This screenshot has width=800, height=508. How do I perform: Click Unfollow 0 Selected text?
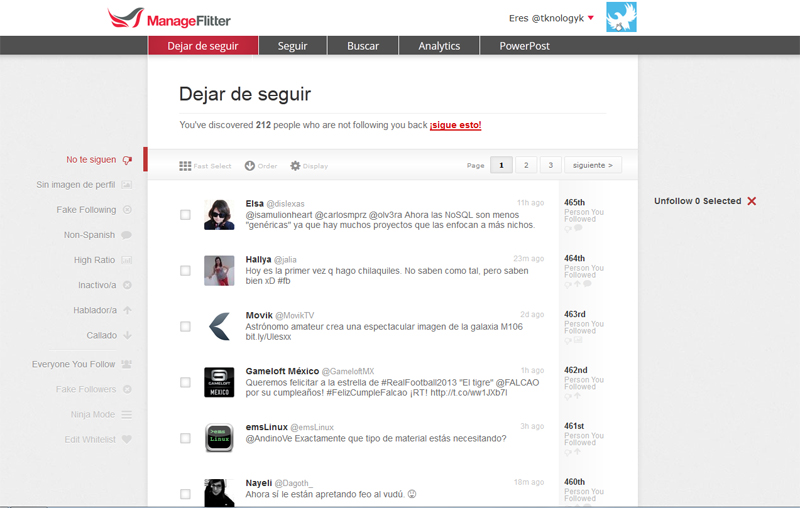697,201
